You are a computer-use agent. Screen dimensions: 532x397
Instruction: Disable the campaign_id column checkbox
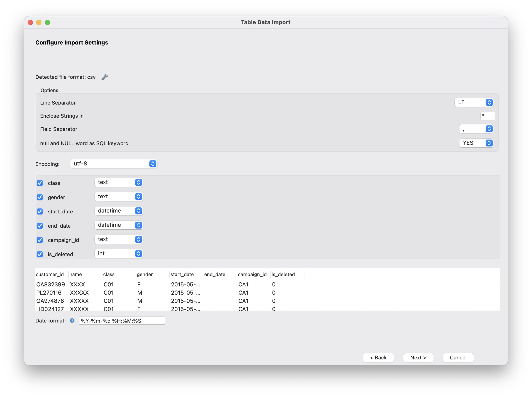(x=40, y=240)
